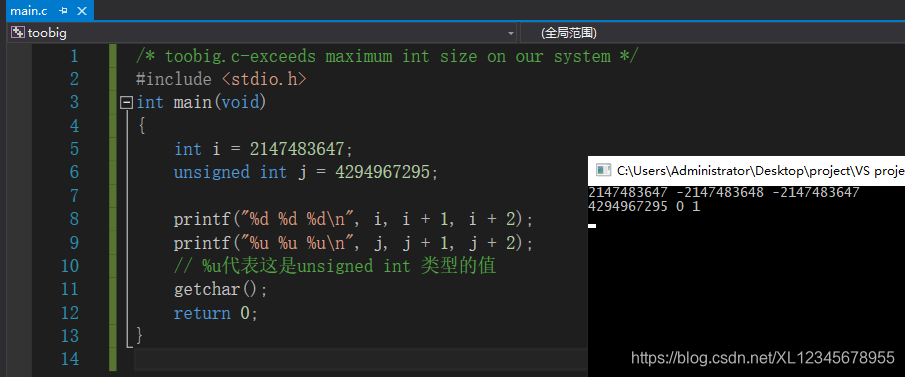Click the console window title bar icon

pyautogui.click(x=604, y=170)
